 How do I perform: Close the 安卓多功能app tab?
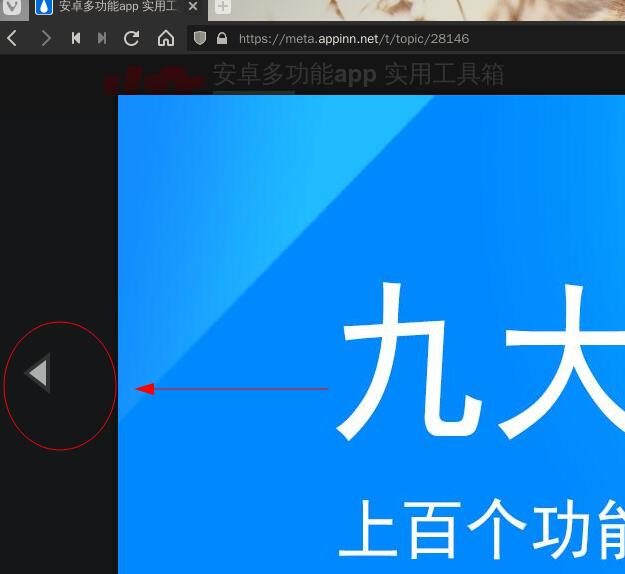pos(193,7)
